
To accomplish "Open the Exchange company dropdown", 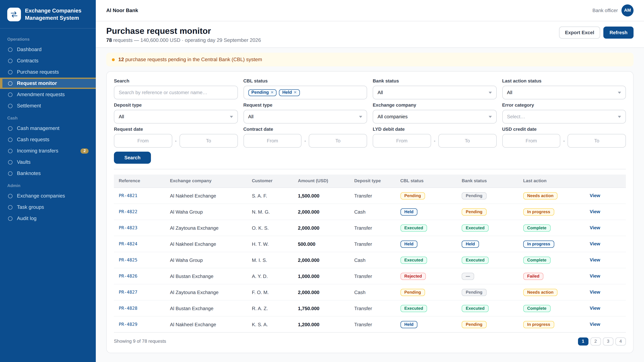I will [x=434, y=117].
